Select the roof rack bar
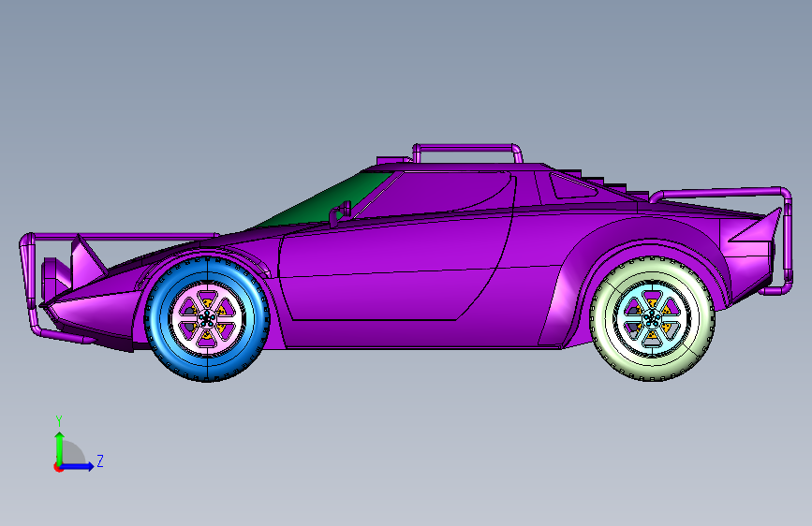The height and width of the screenshot is (526, 812). [x=467, y=150]
